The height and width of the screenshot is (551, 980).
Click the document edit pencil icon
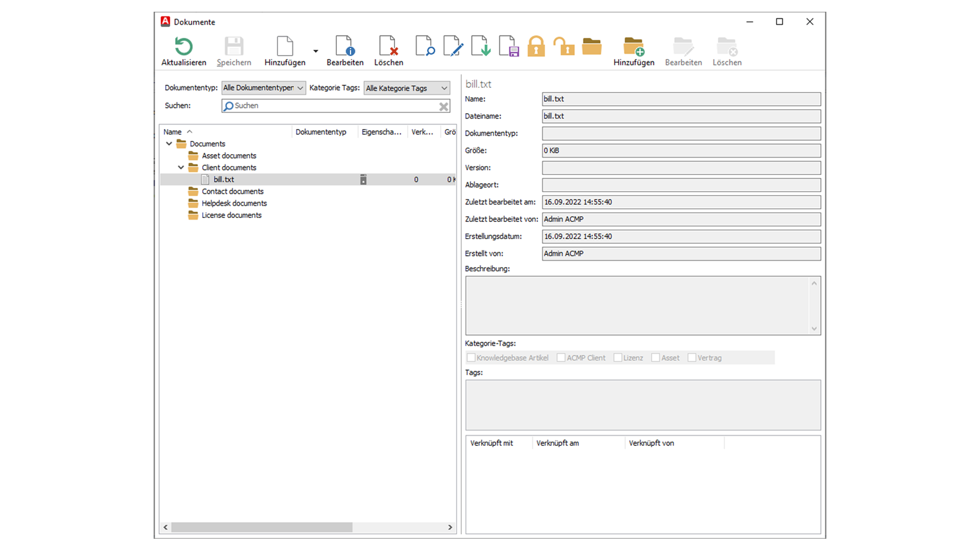pyautogui.click(x=453, y=46)
